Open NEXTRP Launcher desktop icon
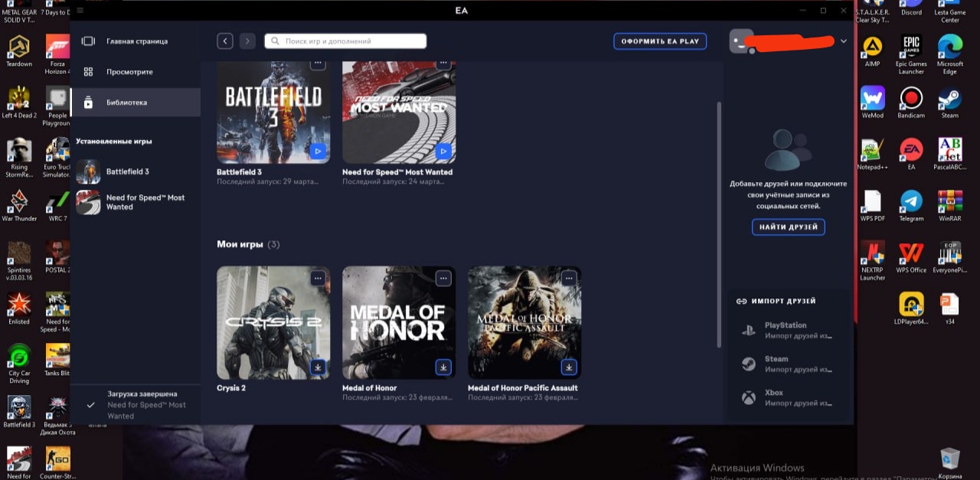This screenshot has width=980, height=480. 872,260
